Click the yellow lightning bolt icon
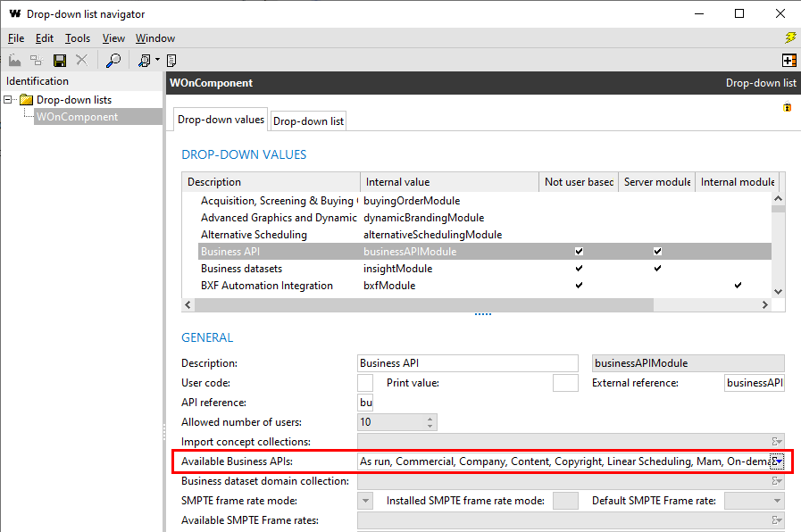The width and height of the screenshot is (801, 532). (789, 37)
